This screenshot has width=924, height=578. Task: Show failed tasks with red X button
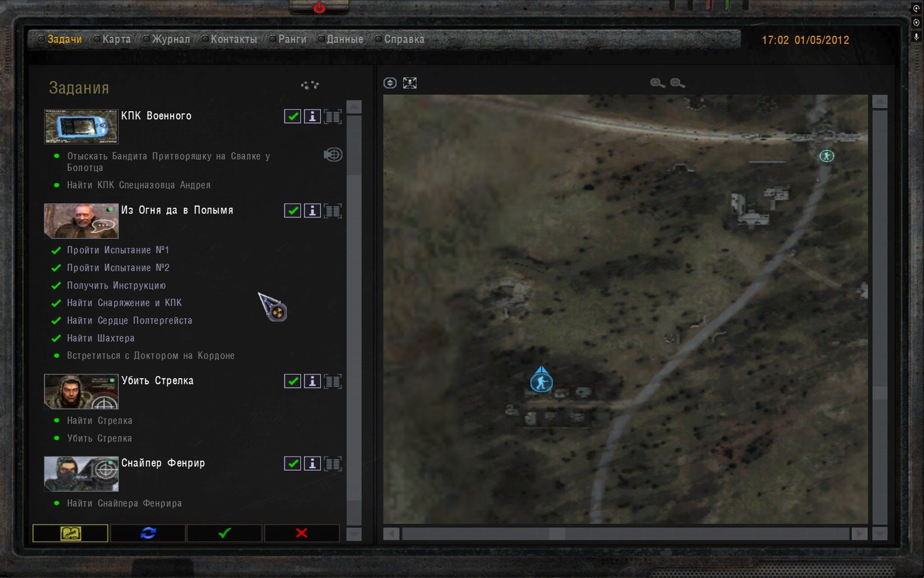tap(301, 533)
